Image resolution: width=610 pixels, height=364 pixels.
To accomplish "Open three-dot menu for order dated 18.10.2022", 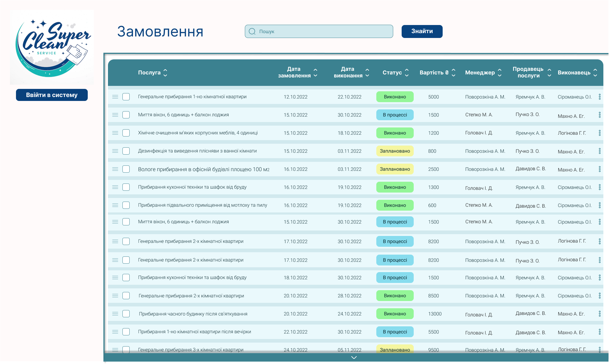I will pos(599,278).
